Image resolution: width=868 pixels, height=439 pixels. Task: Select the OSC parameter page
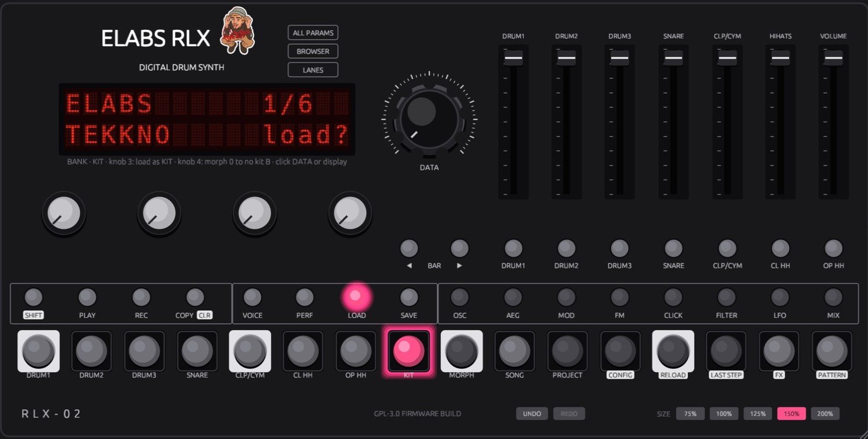(x=460, y=297)
